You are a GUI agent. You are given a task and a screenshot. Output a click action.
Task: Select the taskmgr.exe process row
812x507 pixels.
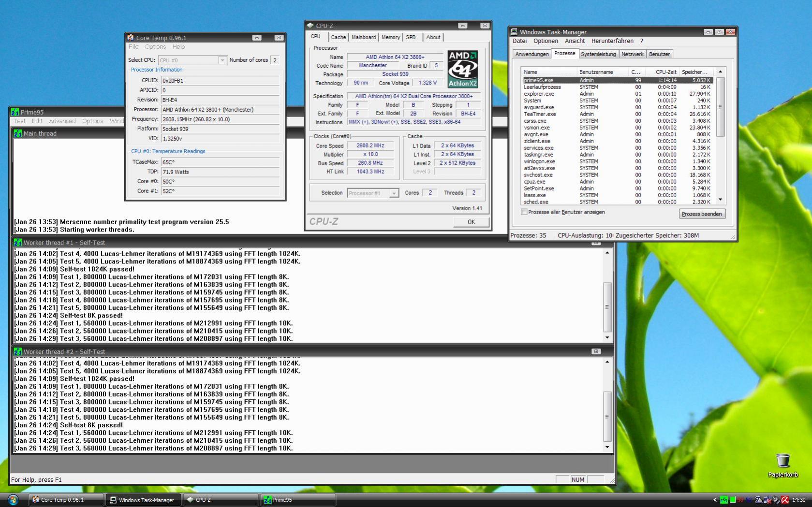point(617,155)
